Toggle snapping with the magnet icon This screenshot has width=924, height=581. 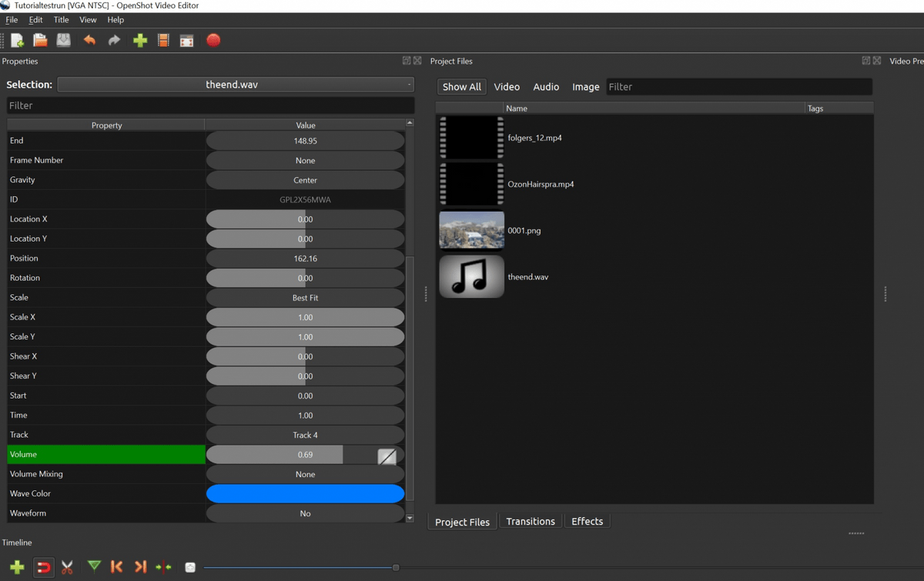[x=44, y=567]
